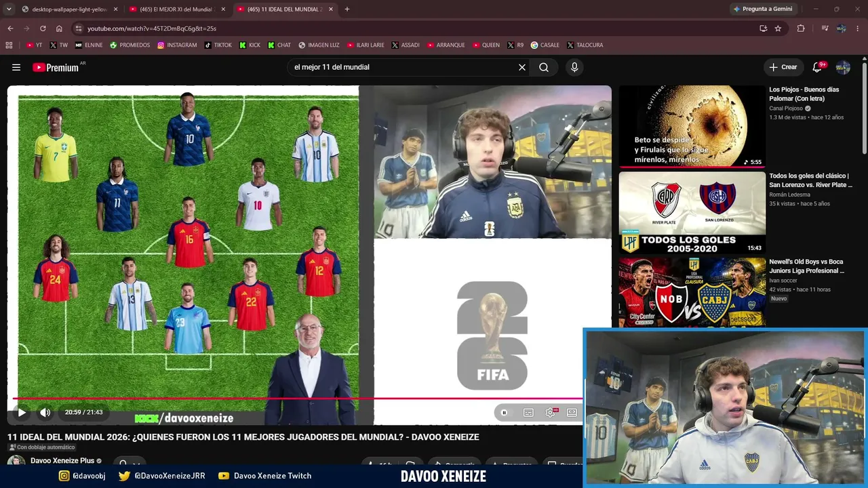
Task: Open the CHAT bookmark
Action: coord(279,45)
